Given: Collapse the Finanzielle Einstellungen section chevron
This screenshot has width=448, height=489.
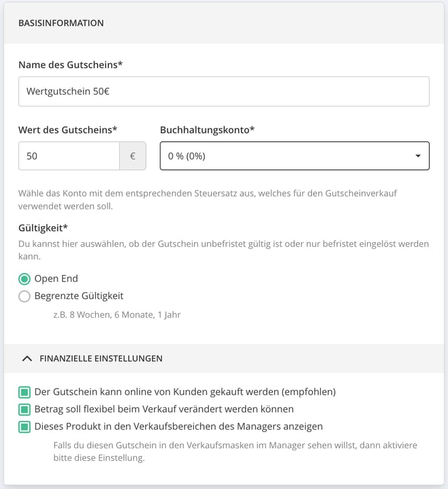Looking at the screenshot, I should (27, 359).
